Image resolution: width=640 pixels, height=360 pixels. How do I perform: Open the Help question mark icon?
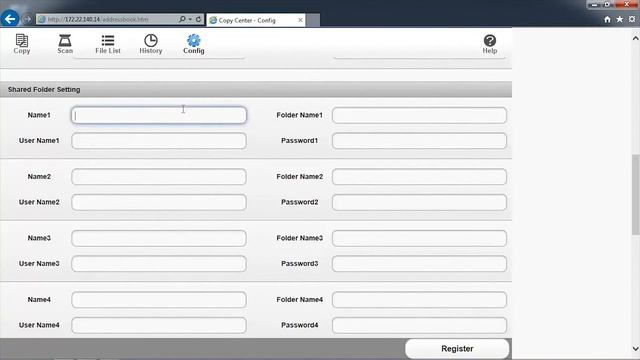pos(489,44)
